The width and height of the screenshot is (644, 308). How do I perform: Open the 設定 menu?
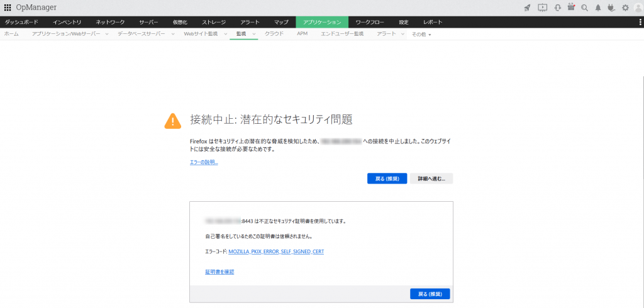[x=404, y=22]
